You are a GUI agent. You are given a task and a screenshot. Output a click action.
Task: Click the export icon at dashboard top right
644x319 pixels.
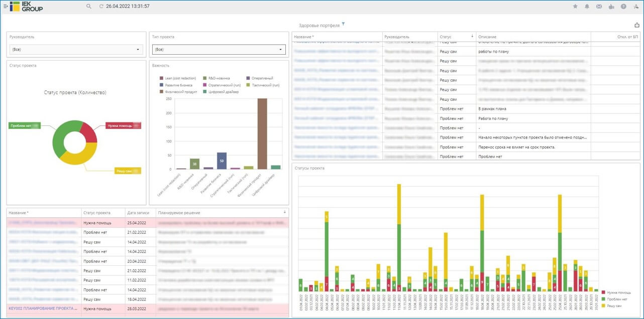click(x=637, y=25)
